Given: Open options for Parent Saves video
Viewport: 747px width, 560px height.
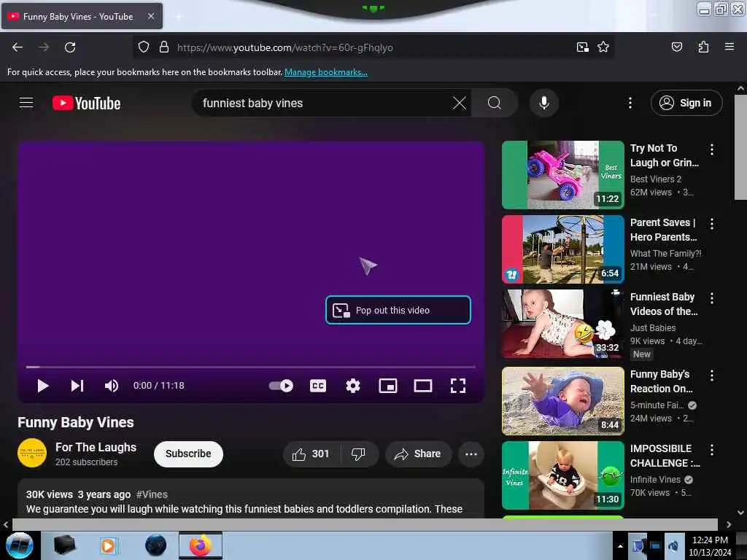Looking at the screenshot, I should coord(712,224).
